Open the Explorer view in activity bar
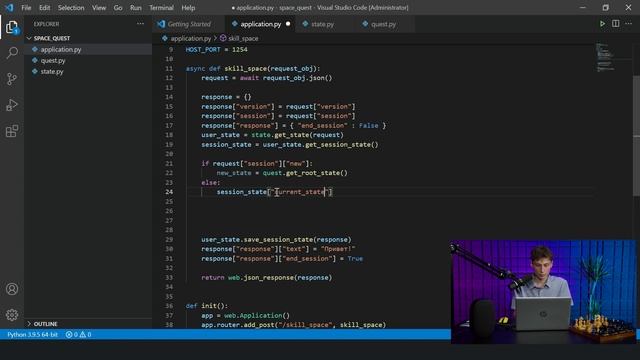This screenshot has height=360, width=640. (12, 27)
